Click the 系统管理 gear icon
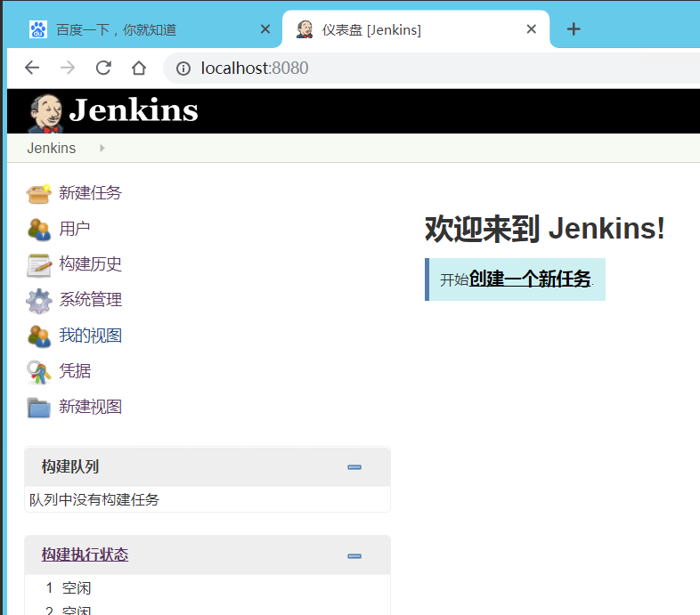The image size is (700, 615). [x=39, y=301]
